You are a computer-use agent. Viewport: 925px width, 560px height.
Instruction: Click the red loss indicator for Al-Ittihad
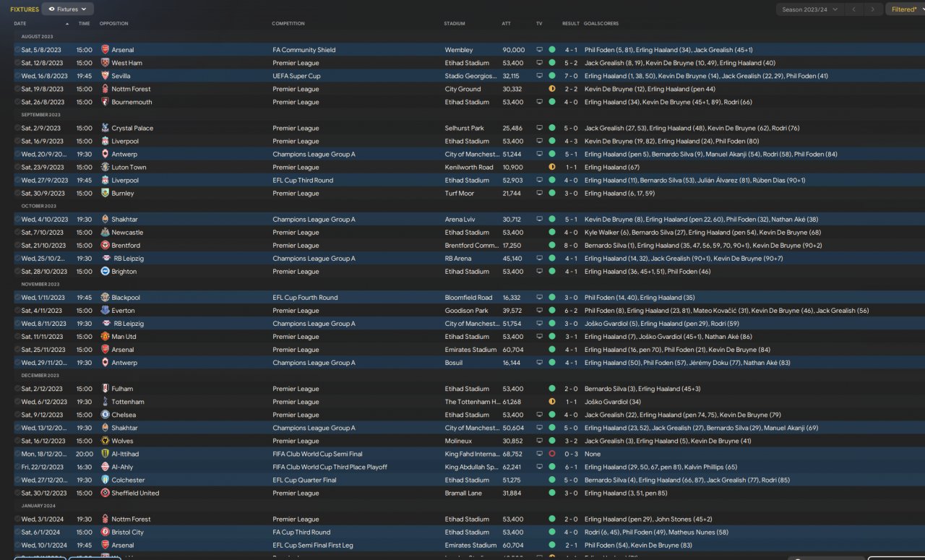[552, 454]
